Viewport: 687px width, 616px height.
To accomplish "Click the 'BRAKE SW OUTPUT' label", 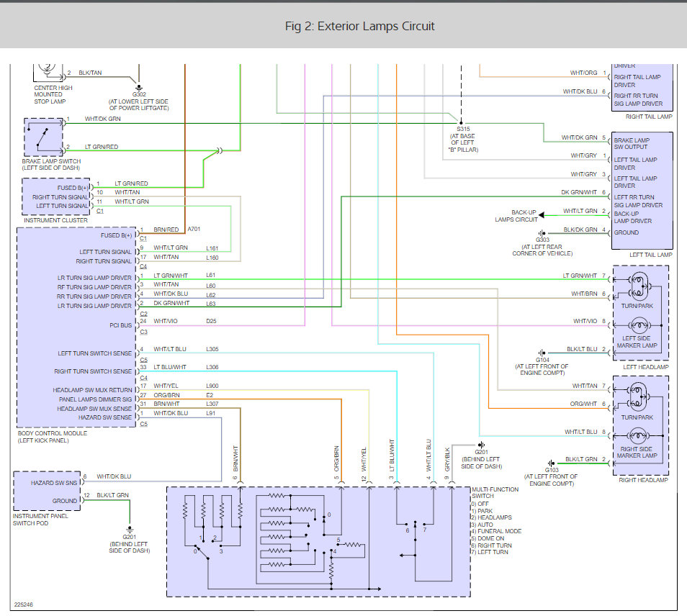I will pos(632,144).
